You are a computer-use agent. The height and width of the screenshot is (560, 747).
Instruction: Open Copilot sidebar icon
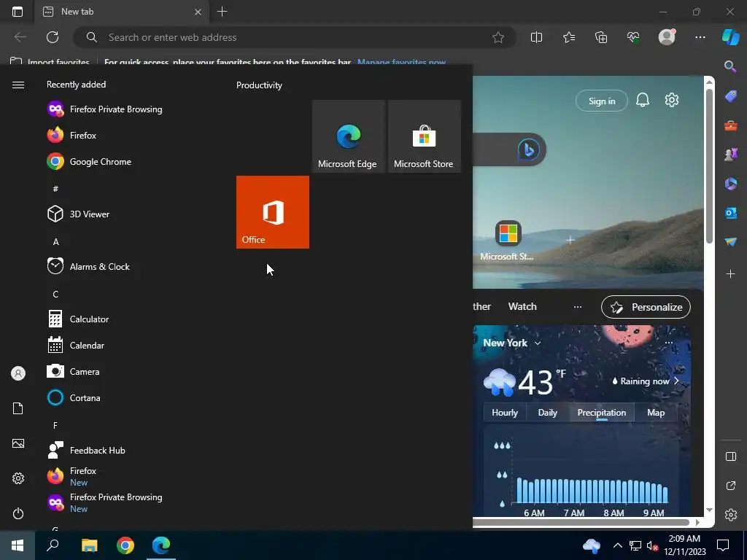coord(730,37)
